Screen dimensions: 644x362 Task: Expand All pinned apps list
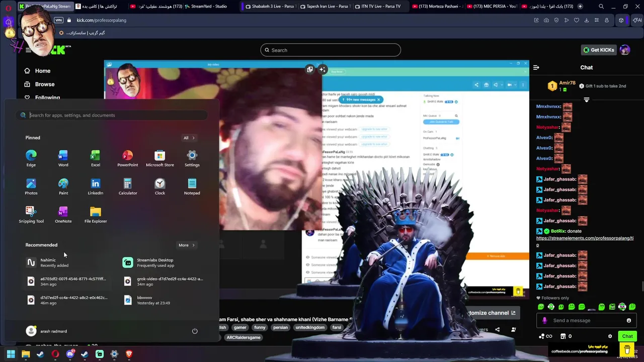click(189, 138)
